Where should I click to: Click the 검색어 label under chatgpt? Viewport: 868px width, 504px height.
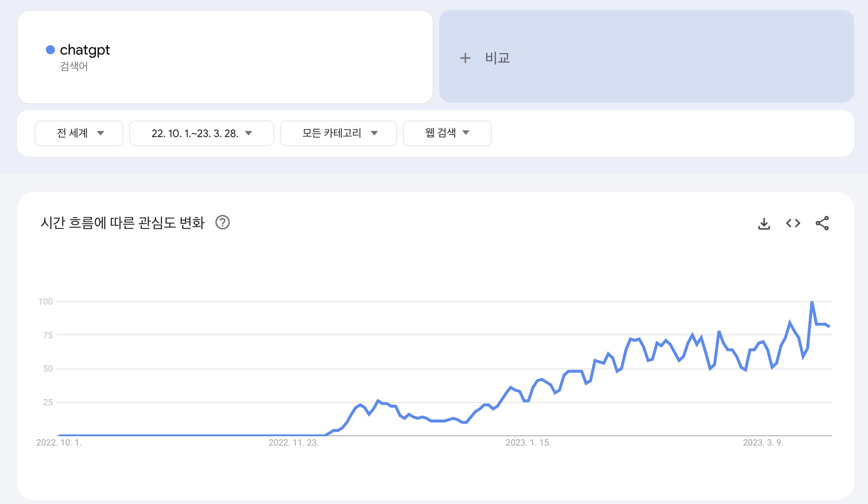coord(74,66)
